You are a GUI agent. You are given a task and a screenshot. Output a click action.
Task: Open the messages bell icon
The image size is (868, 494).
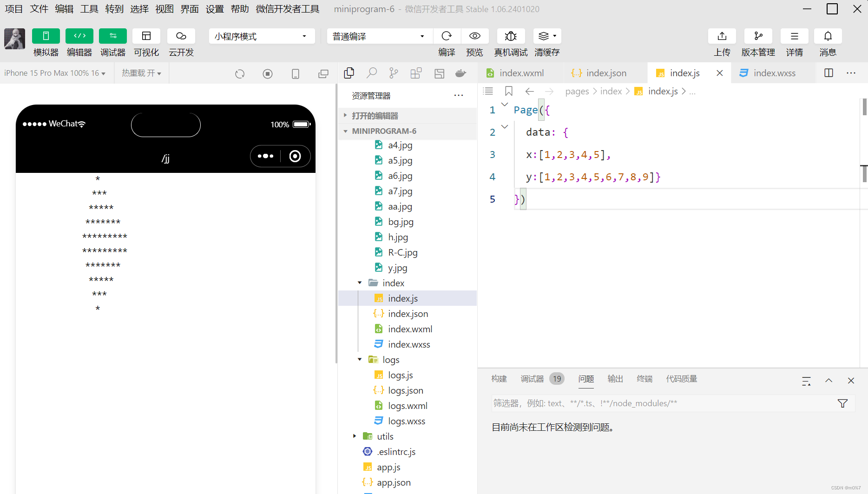tap(828, 36)
